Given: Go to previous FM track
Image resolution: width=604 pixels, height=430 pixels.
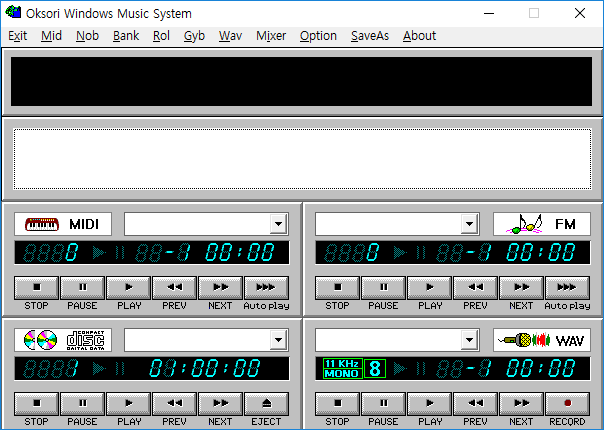Looking at the screenshot, I should [475, 287].
